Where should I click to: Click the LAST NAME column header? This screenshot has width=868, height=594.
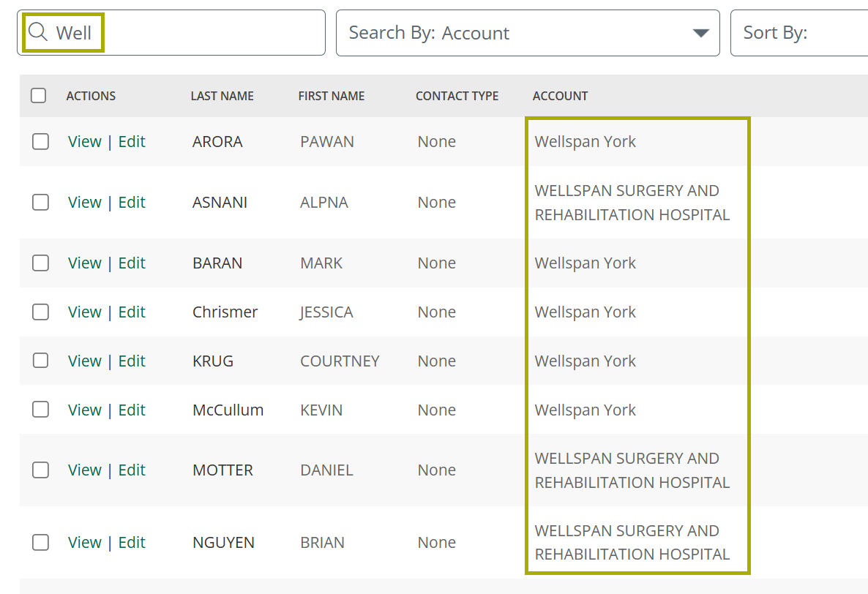click(222, 97)
